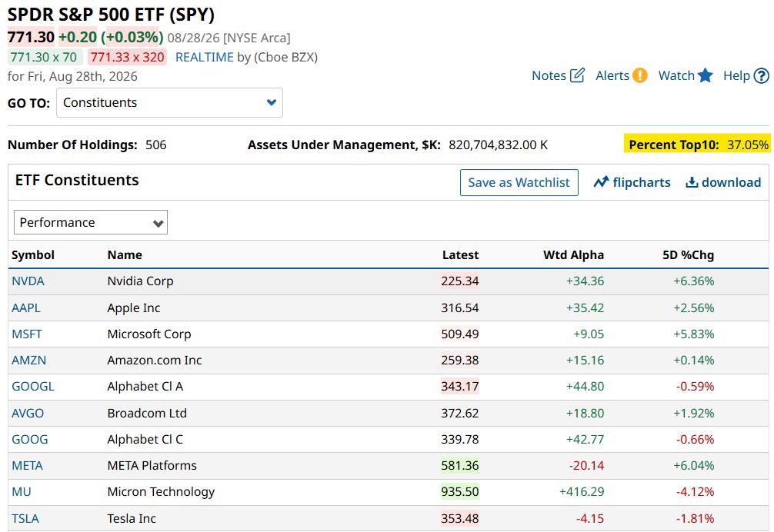Image resolution: width=774 pixels, height=532 pixels.
Task: Open the Notes pencil icon
Action: coord(577,75)
